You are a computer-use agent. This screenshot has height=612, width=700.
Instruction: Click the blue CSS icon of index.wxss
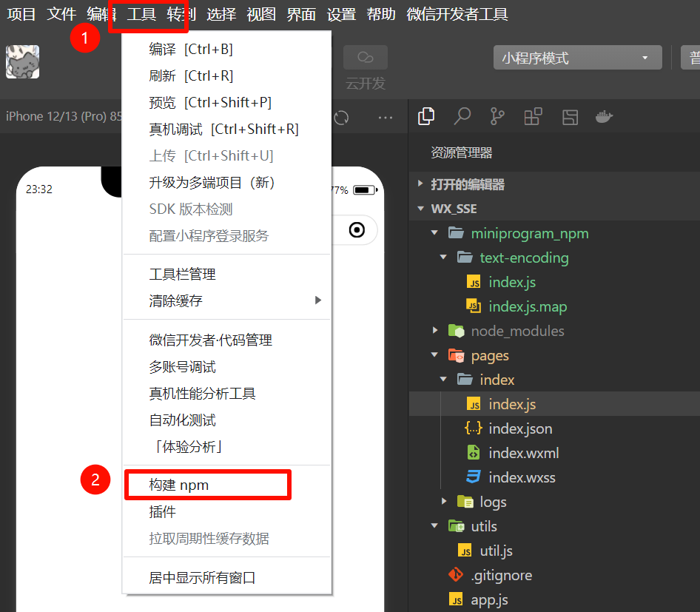[474, 477]
